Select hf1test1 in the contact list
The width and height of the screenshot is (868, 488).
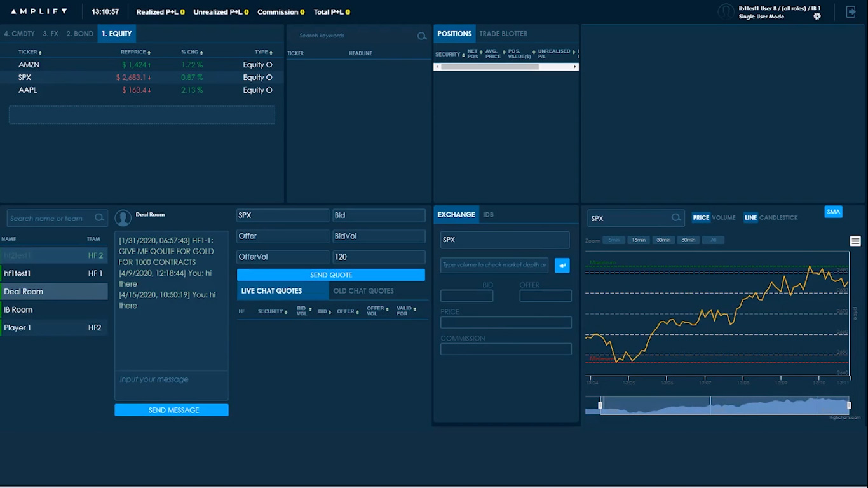point(54,273)
